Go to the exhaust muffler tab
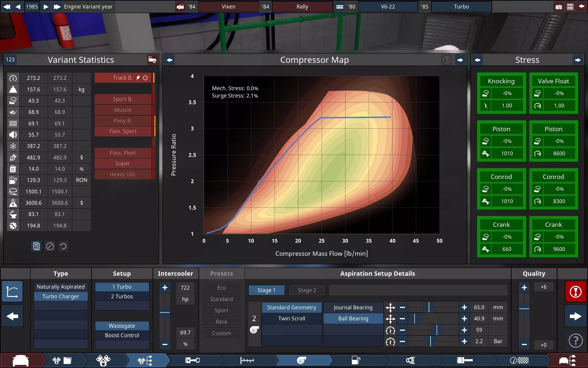588x368 pixels. 465,360
